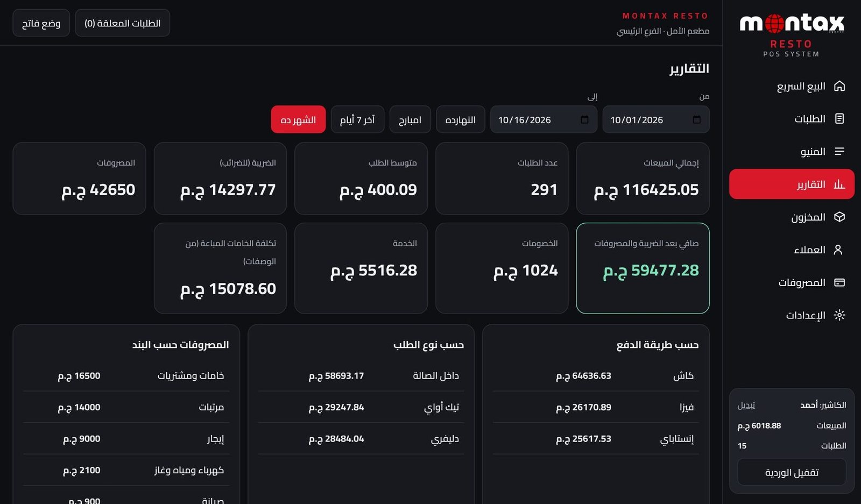Click the متوسط الطلب value 400.09
Screen dimensions: 861x504
coord(378,190)
